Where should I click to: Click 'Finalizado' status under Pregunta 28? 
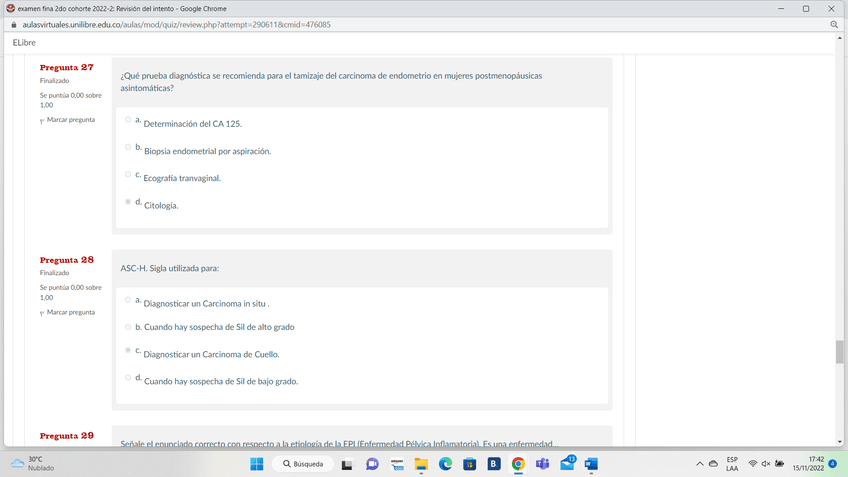point(54,273)
